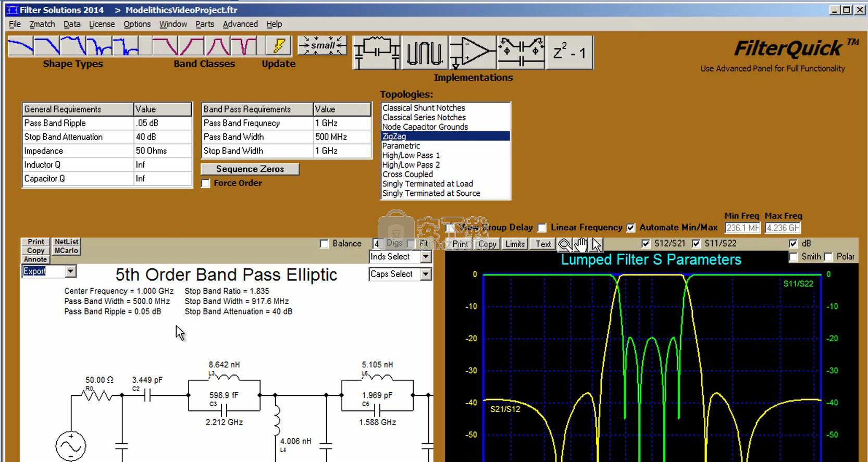Choose the high pass band class icon
The height and width of the screenshot is (462, 868).
coord(191,46)
